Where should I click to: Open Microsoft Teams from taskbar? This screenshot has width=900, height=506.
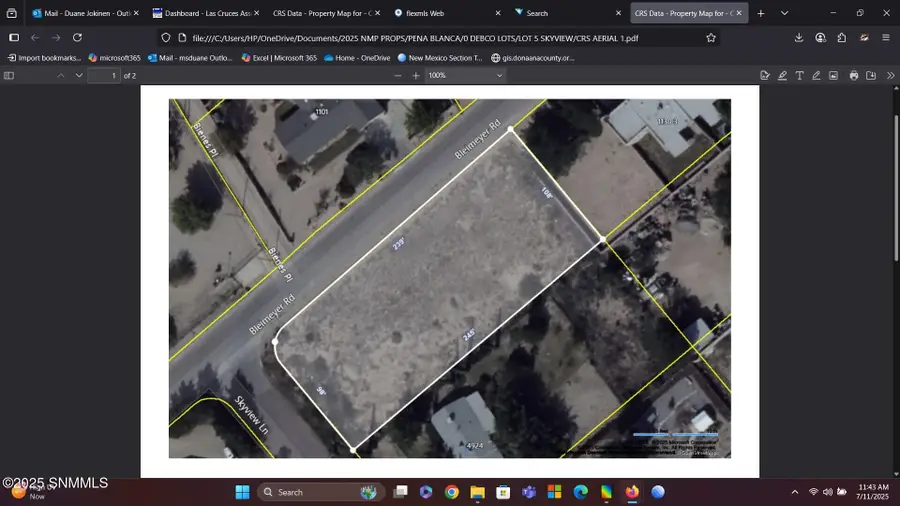[x=529, y=492]
